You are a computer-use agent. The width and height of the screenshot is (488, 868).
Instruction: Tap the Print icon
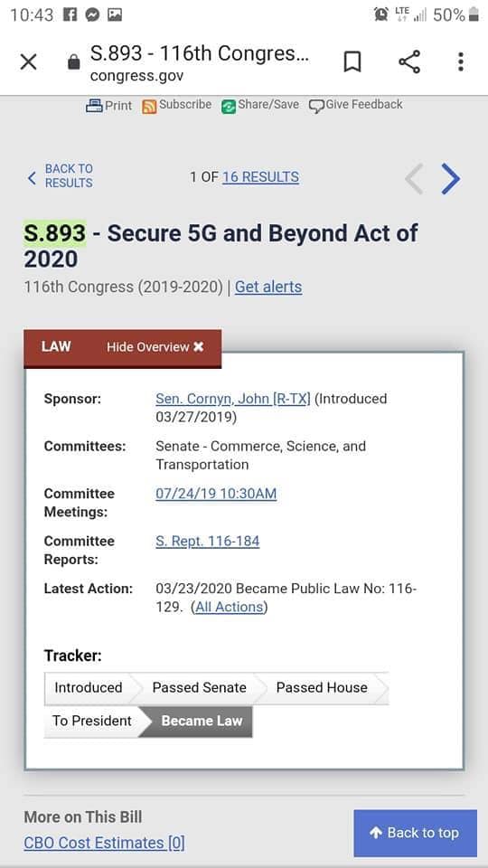click(x=94, y=105)
